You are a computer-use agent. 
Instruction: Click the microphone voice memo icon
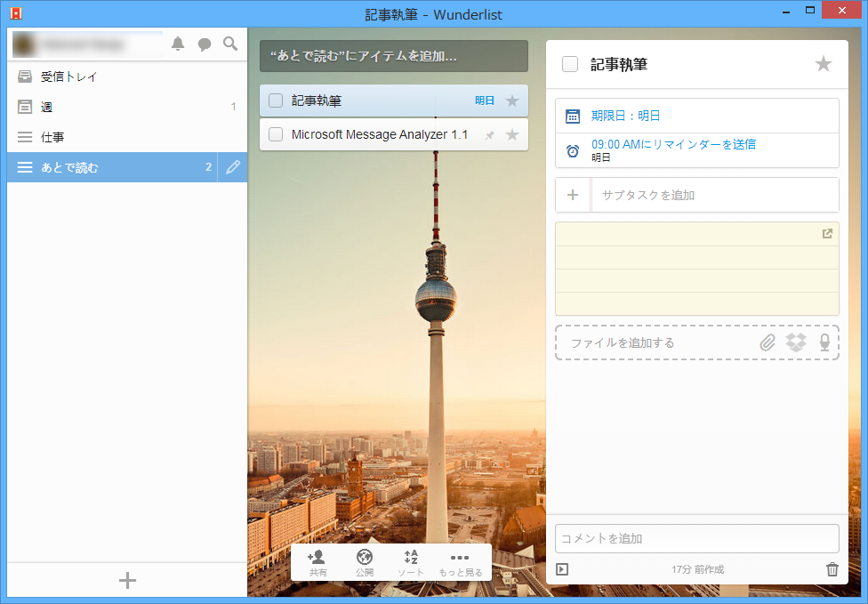(x=824, y=342)
